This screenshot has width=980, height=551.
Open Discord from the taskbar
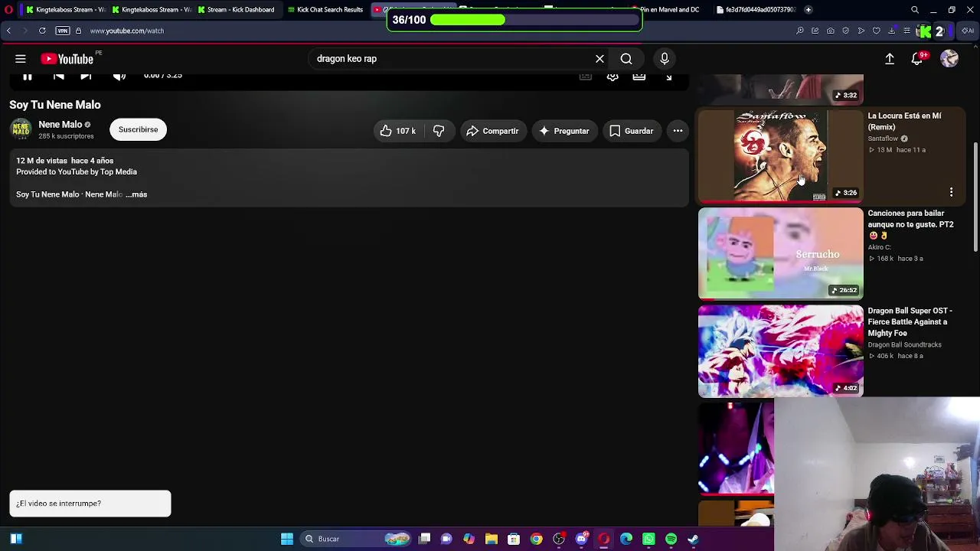click(581, 539)
